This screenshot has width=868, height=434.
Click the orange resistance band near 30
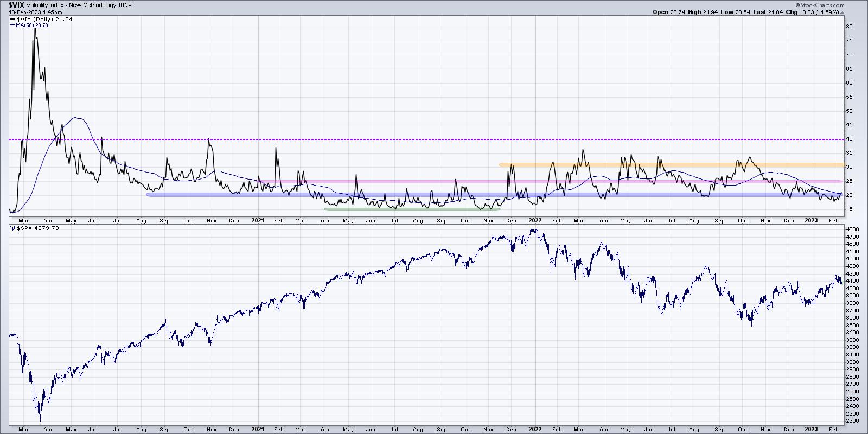[x=597, y=164]
